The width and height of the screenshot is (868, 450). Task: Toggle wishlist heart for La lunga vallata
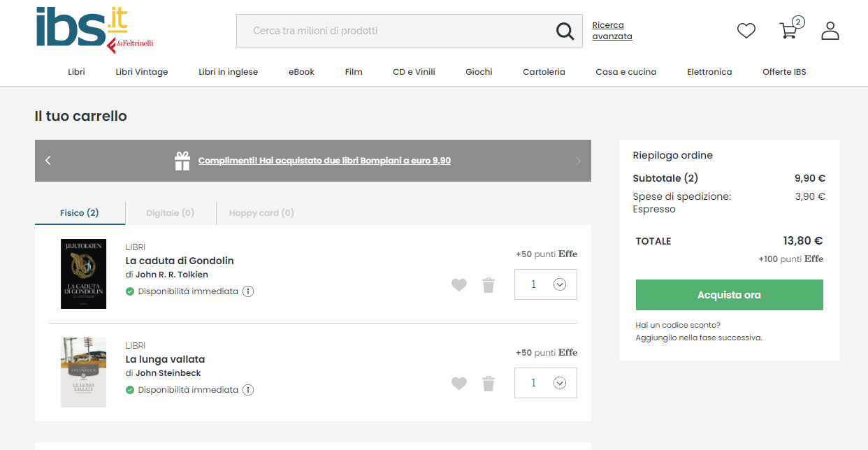pos(458,384)
